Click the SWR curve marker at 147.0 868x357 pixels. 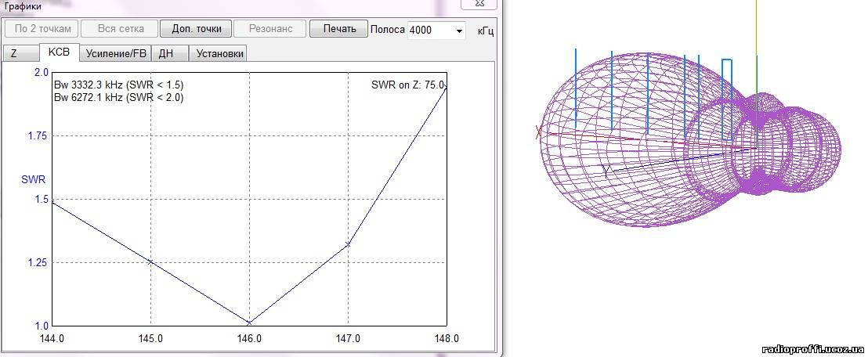pos(348,243)
